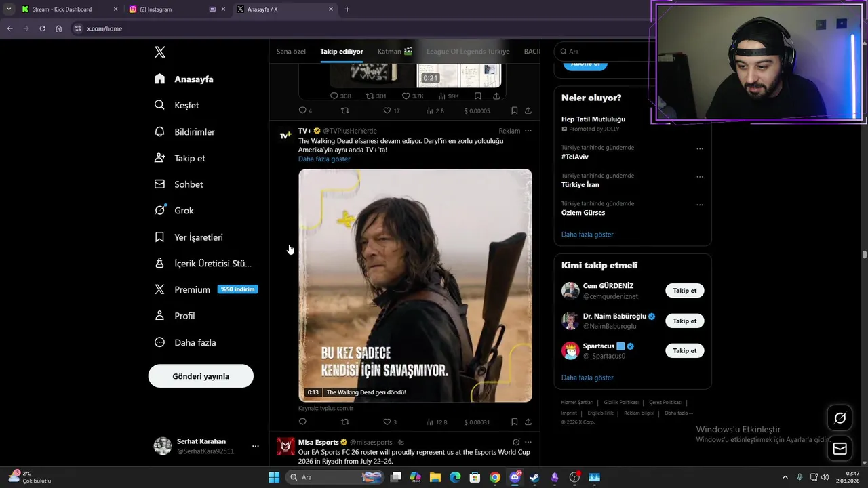Screen dimensions: 868x488
Task: Open Grok in sidebar
Action: tap(174, 210)
